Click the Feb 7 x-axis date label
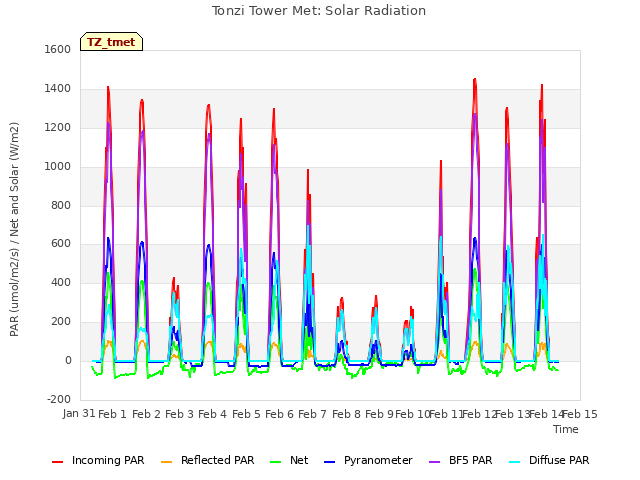Viewport: 640px width, 480px height. point(312,414)
